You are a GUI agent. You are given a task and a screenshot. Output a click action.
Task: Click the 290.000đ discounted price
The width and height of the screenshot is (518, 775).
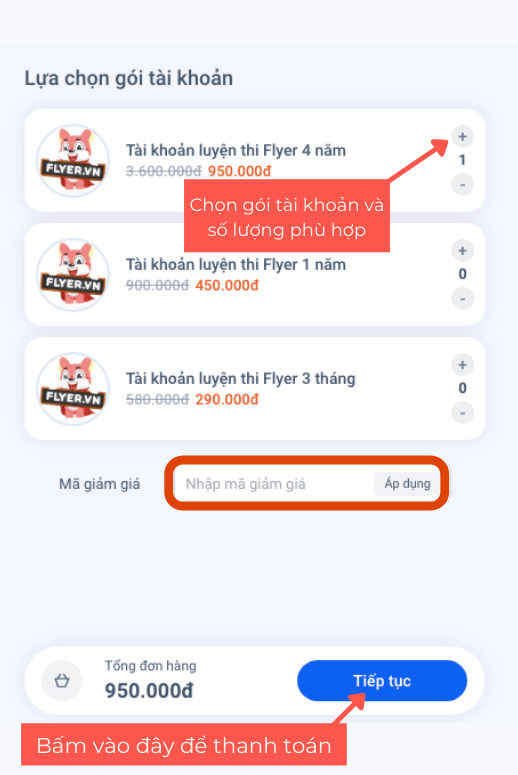227,399
